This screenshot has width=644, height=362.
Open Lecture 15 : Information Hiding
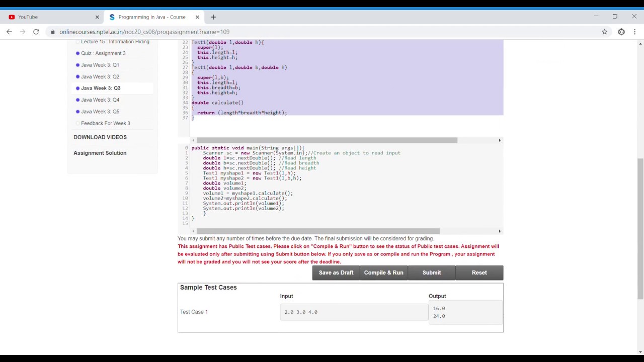(x=115, y=42)
